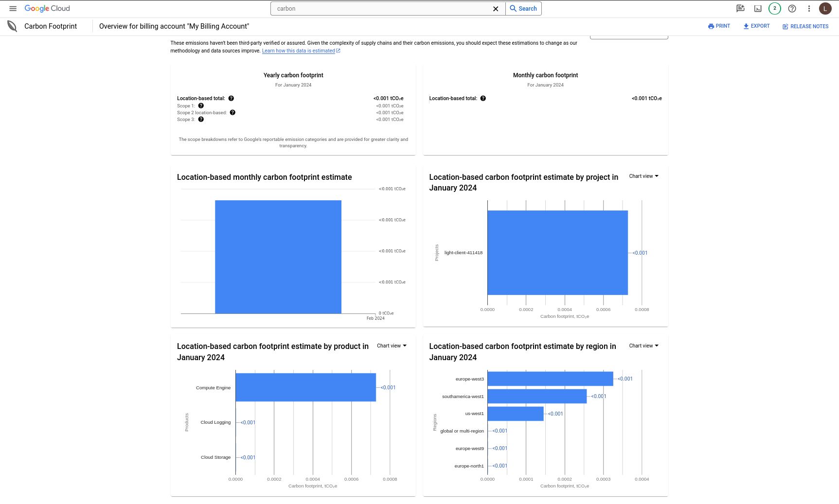The height and width of the screenshot is (504, 839).
Task: Open Chart view dropdown on region chart
Action: [x=643, y=346]
